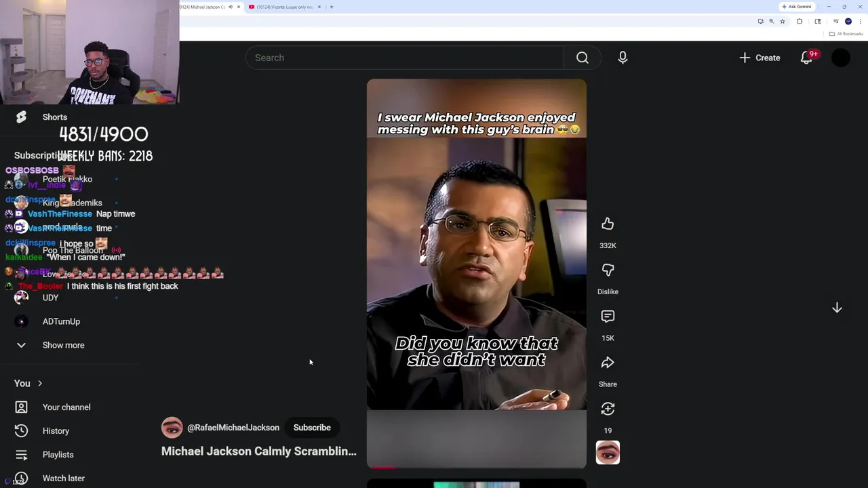Viewport: 868px width, 488px height.
Task: Like the Michael Jackson short
Action: point(608,224)
